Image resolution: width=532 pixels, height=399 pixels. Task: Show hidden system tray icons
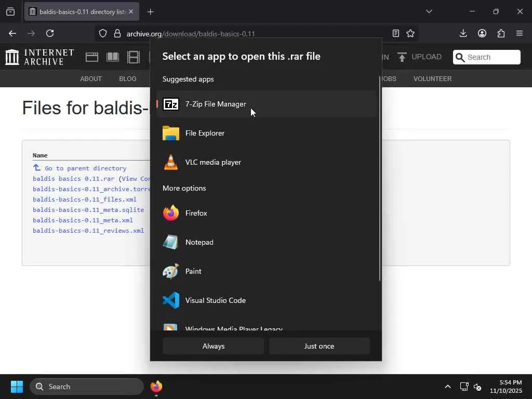(448, 387)
